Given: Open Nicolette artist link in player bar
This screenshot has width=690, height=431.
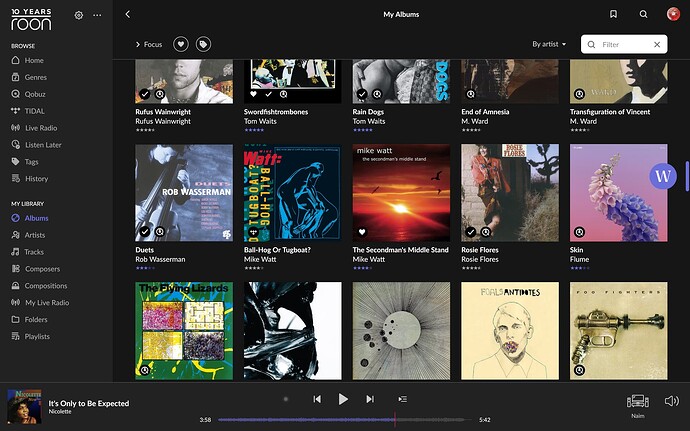Looking at the screenshot, I should [60, 412].
